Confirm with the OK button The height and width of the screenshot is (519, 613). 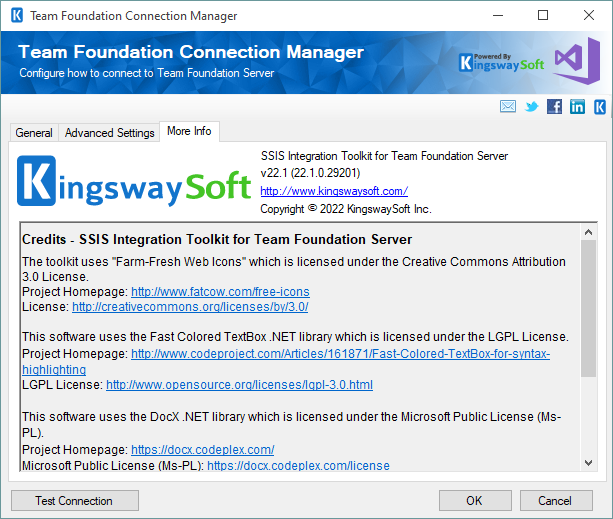[x=475, y=501]
